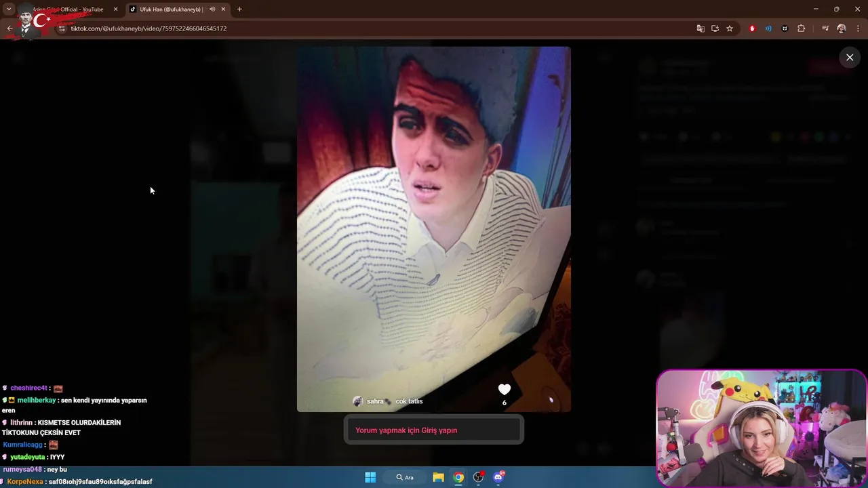
Task: Click chat username 'Kumralicagg'
Action: [x=22, y=445]
